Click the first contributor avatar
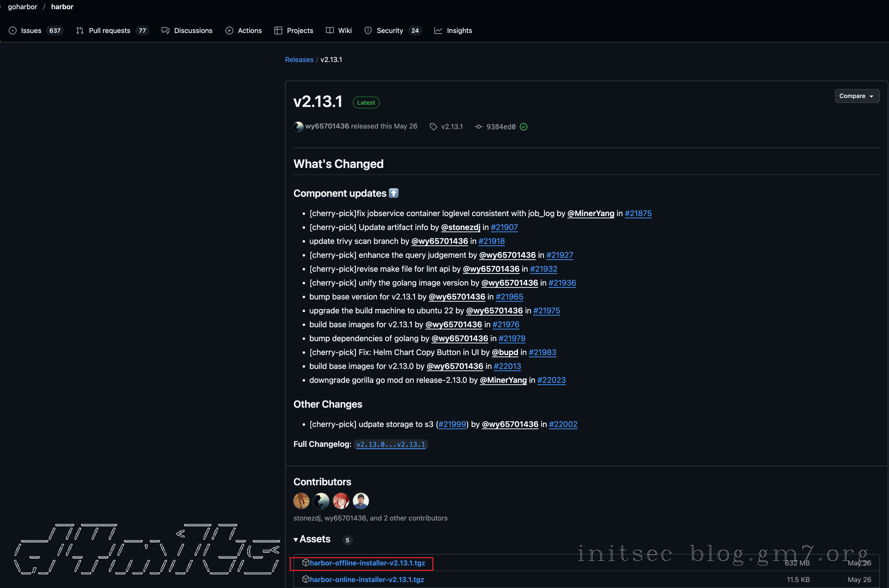Screen dimensions: 889x588 tap(301, 501)
